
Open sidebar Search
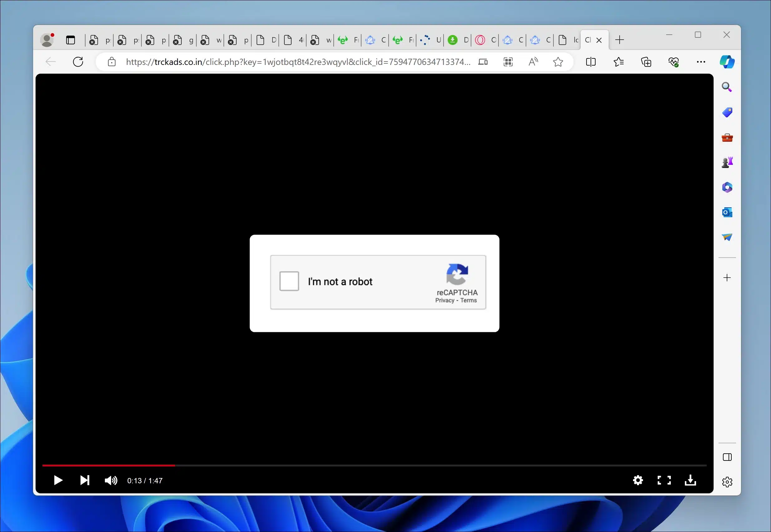point(727,87)
